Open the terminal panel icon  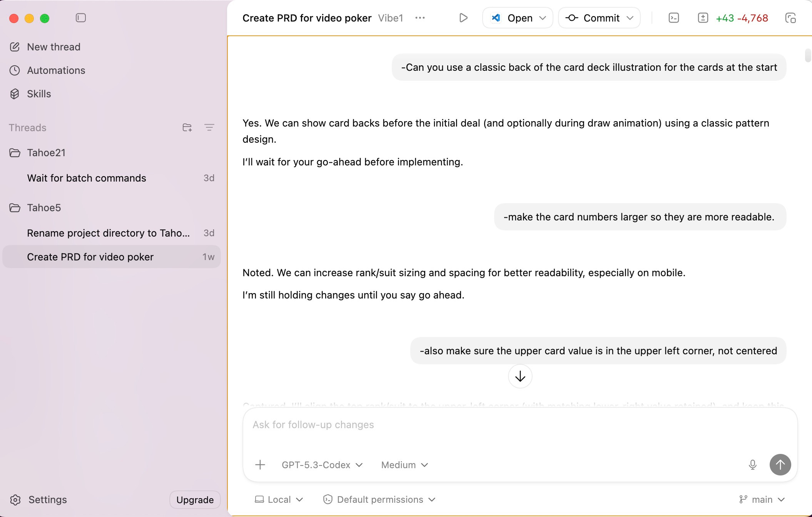click(x=674, y=18)
